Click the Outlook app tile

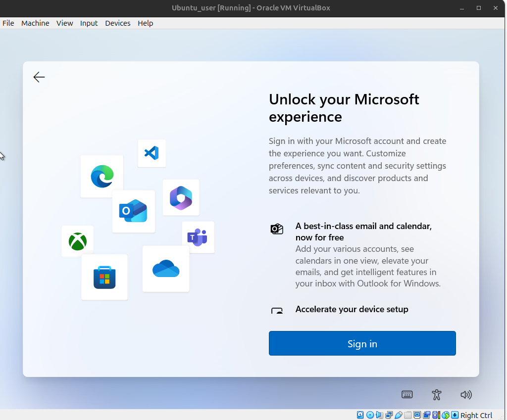click(133, 211)
